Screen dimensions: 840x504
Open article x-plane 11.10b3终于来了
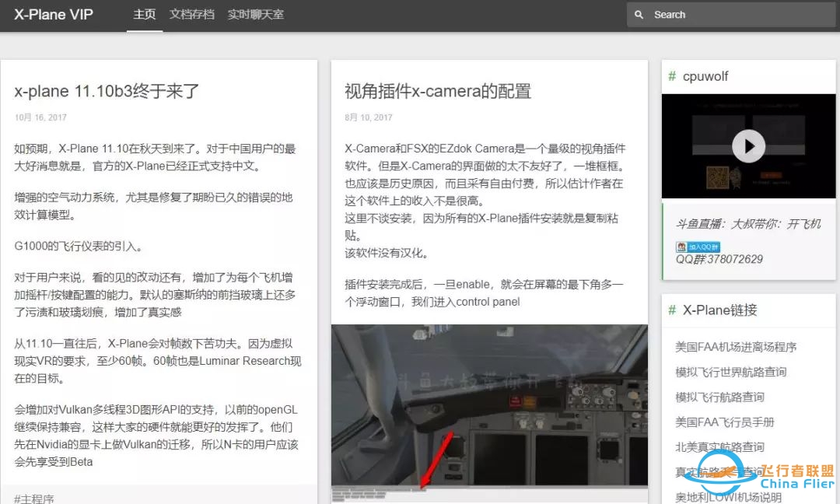point(107,91)
